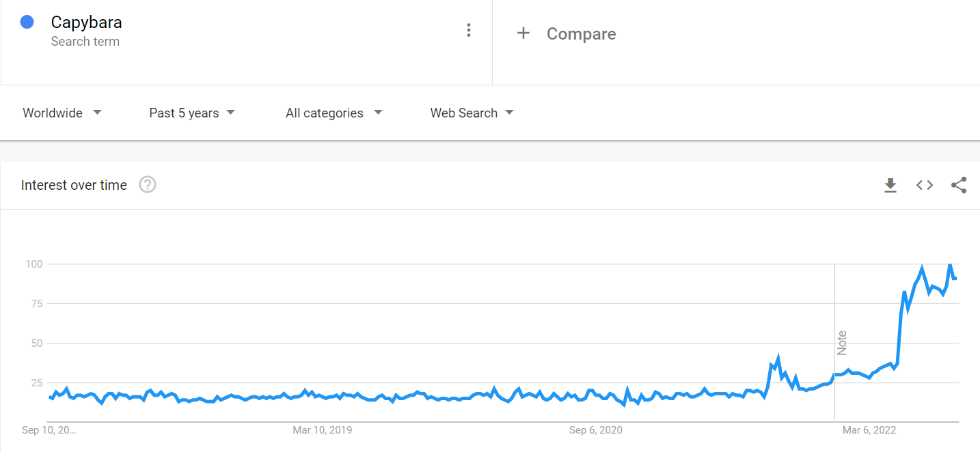Click the Capybara search term field
The height and width of the screenshot is (452, 980).
click(x=87, y=23)
